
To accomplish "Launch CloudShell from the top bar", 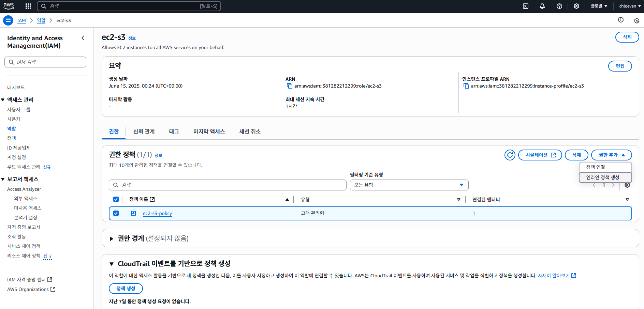I will [526, 6].
